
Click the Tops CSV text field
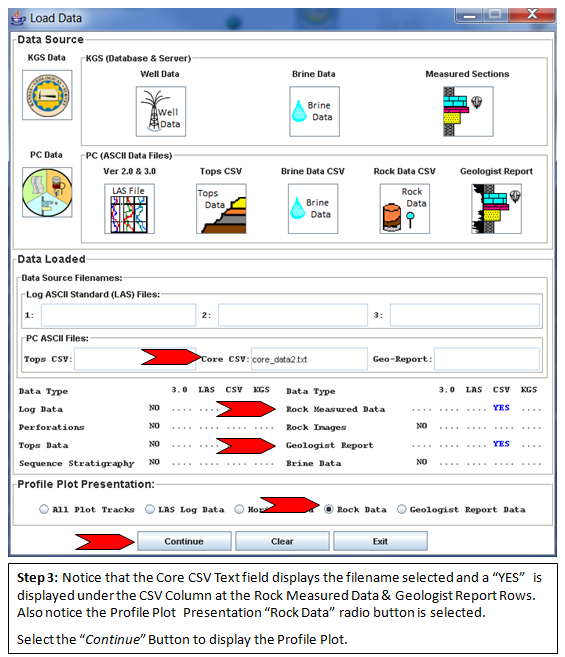click(x=135, y=359)
